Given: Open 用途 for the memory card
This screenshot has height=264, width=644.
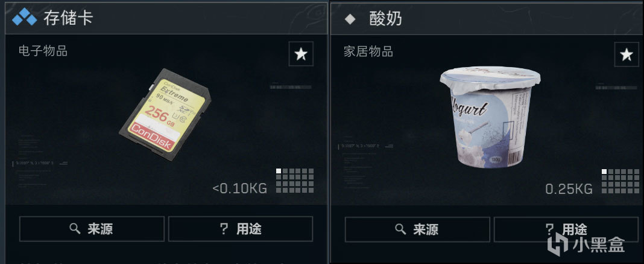Looking at the screenshot, I should pyautogui.click(x=241, y=229).
